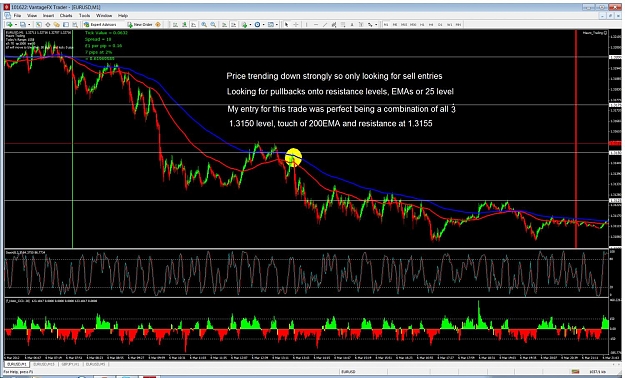Image resolution: width=625 pixels, height=378 pixels.
Task: Expand the New Chart dropdown arrow
Action: [x=16, y=25]
